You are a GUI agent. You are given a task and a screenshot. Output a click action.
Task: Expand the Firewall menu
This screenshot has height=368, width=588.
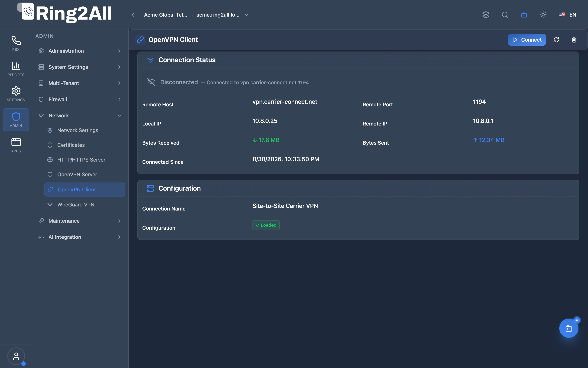(x=80, y=99)
